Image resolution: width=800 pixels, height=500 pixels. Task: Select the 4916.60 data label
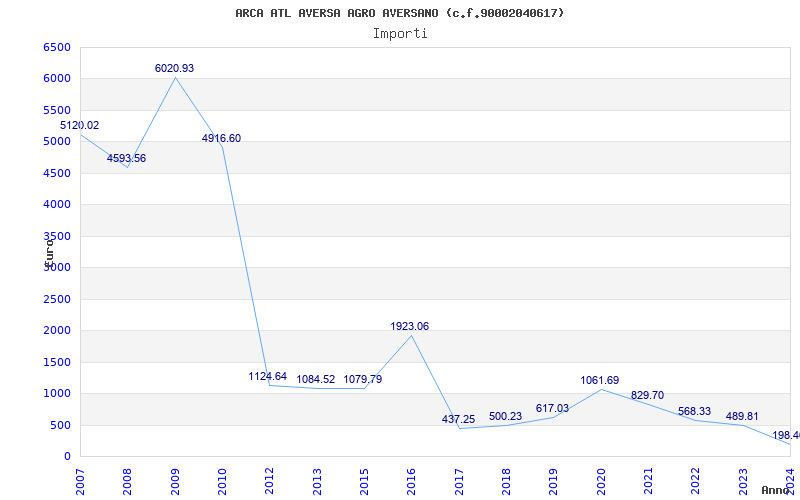221,138
